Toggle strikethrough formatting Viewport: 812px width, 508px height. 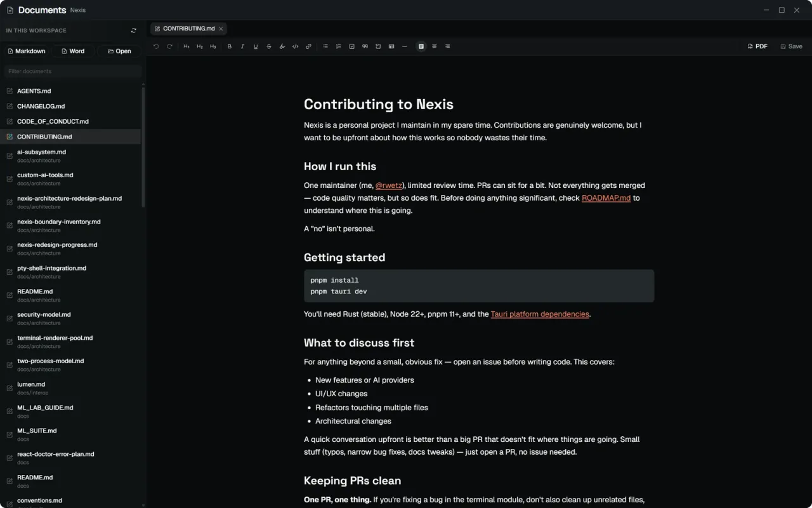tap(269, 46)
